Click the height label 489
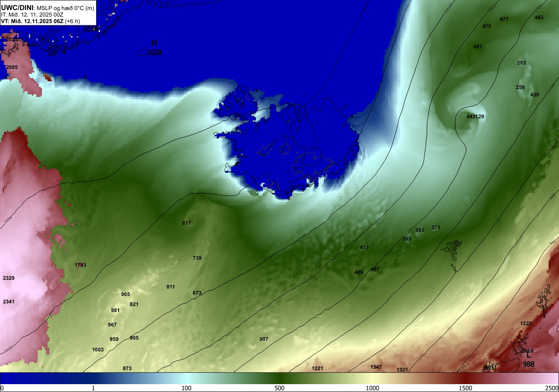This screenshot has height=392, width=559. [359, 272]
